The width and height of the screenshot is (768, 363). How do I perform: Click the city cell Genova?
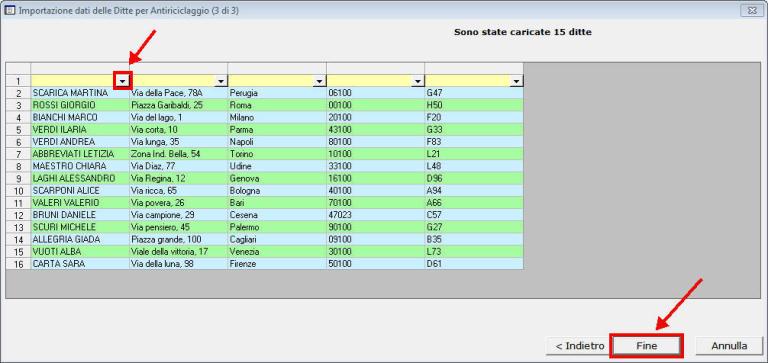tap(277, 179)
